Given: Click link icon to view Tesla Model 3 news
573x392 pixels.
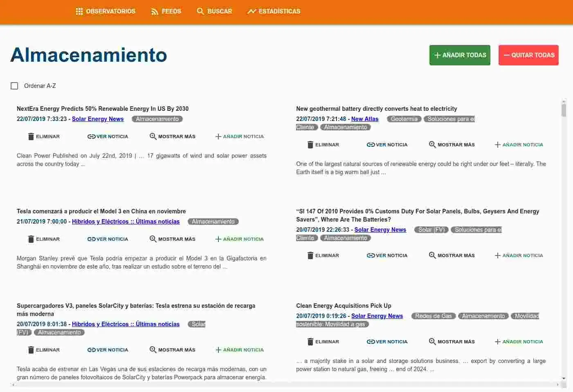Looking at the screenshot, I should (x=91, y=239).
